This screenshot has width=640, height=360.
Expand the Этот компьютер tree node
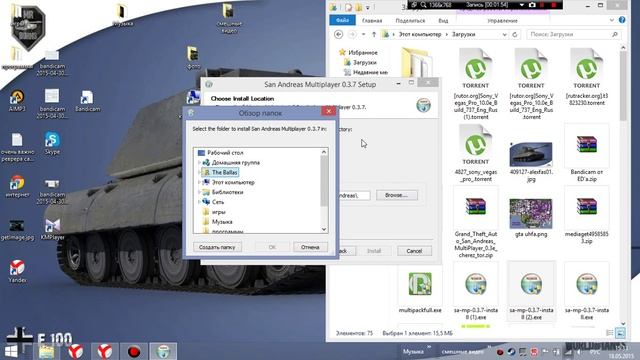coord(199,182)
